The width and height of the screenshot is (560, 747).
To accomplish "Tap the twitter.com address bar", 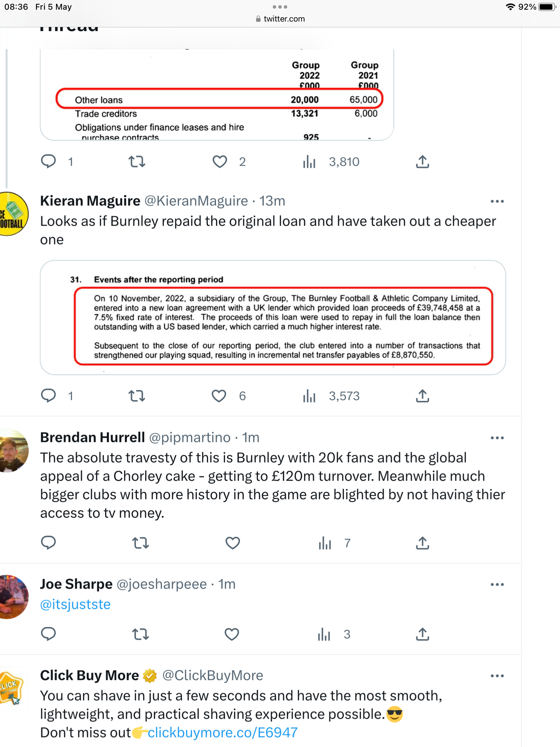I will coord(280,19).
